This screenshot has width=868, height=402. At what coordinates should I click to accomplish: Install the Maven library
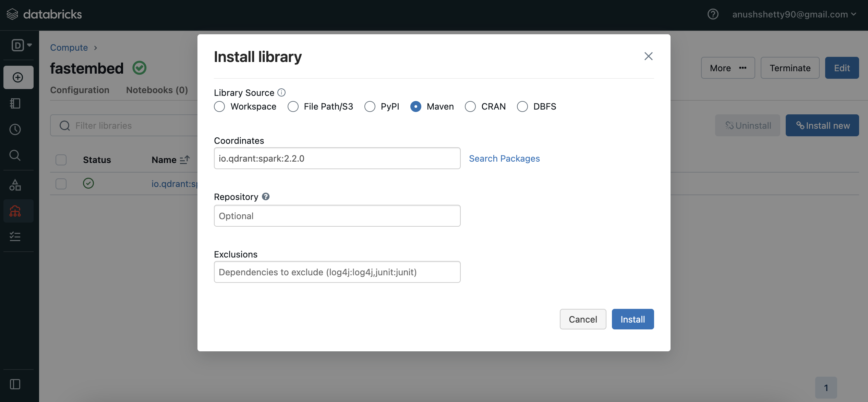632,319
